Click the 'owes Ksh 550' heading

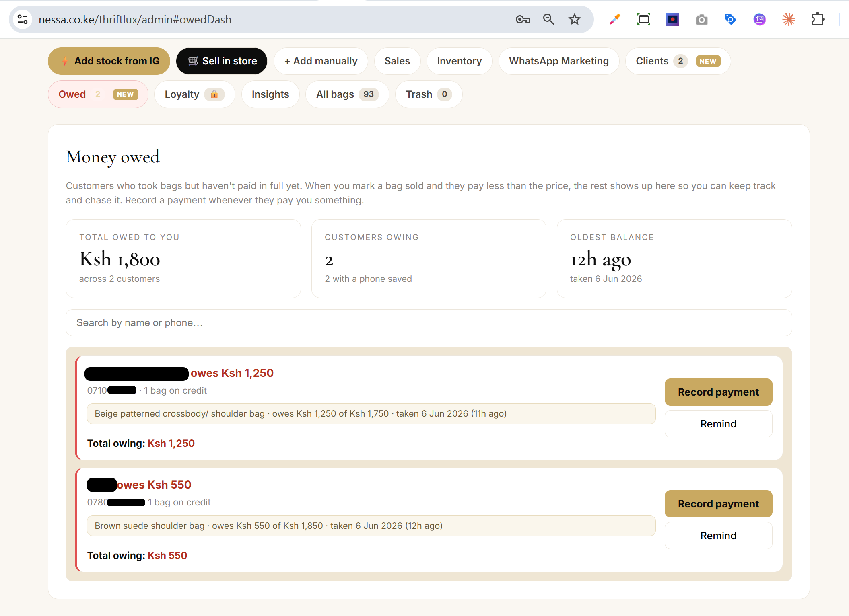coord(154,485)
